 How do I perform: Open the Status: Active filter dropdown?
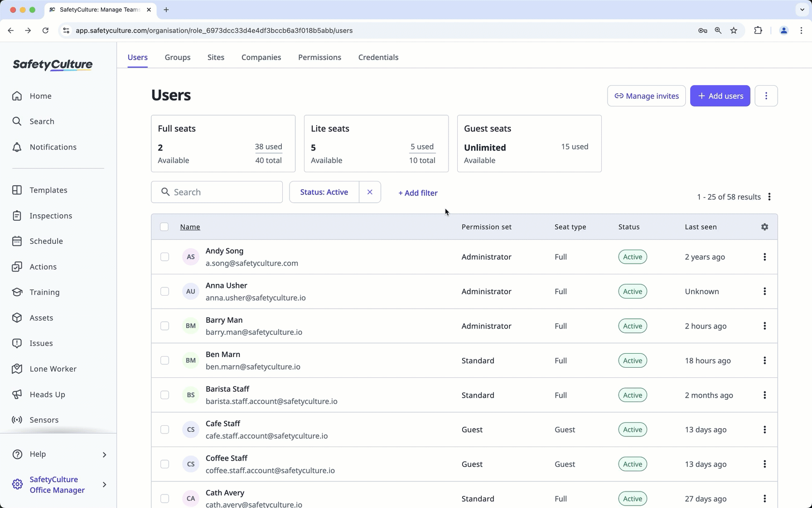point(324,192)
